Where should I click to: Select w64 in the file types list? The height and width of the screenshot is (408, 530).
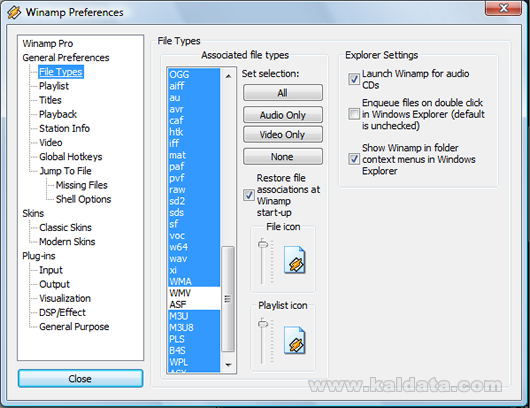194,247
